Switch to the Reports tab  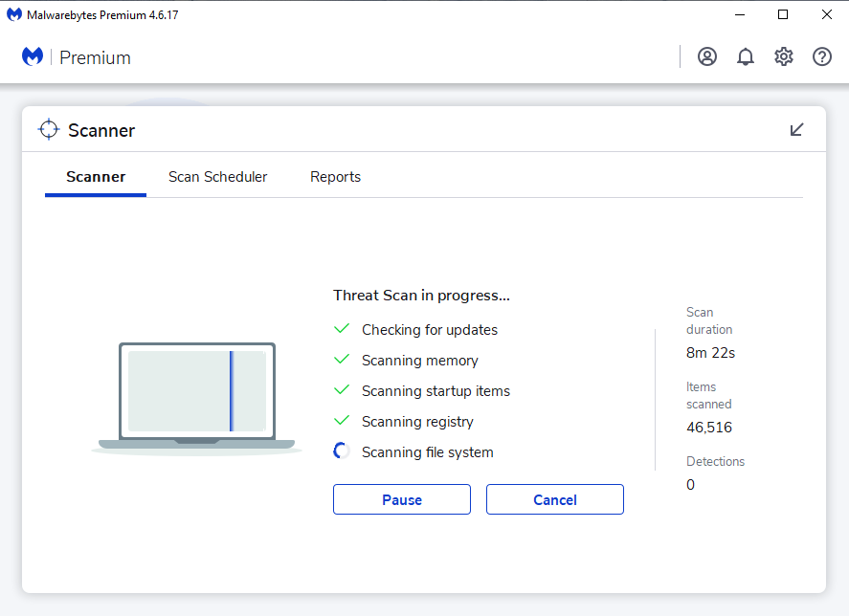[x=335, y=177]
